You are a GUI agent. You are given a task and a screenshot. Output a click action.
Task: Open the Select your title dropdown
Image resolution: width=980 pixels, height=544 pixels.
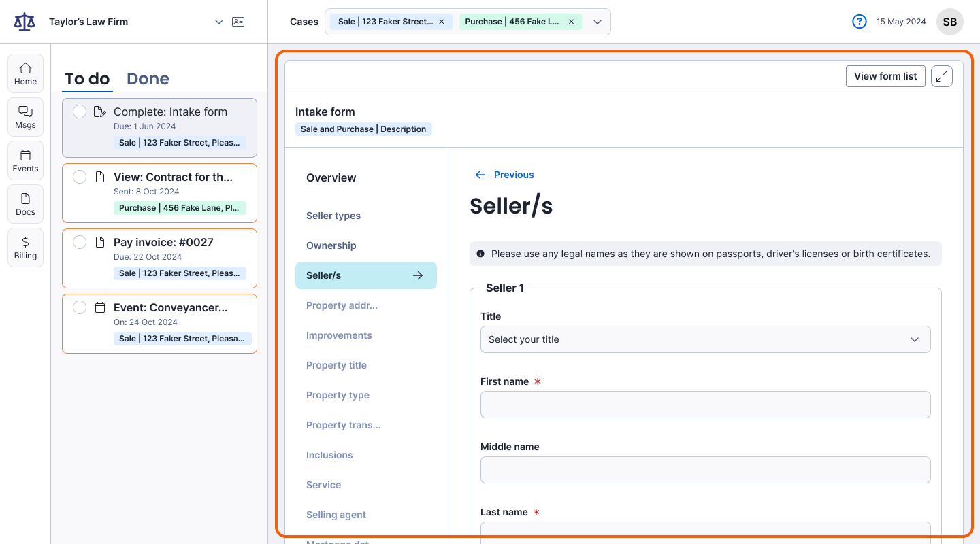(x=705, y=339)
